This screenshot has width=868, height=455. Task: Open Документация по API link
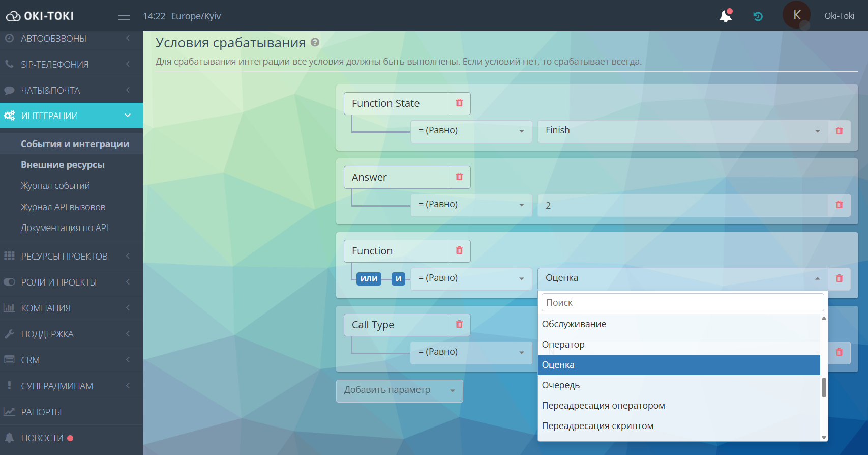65,228
